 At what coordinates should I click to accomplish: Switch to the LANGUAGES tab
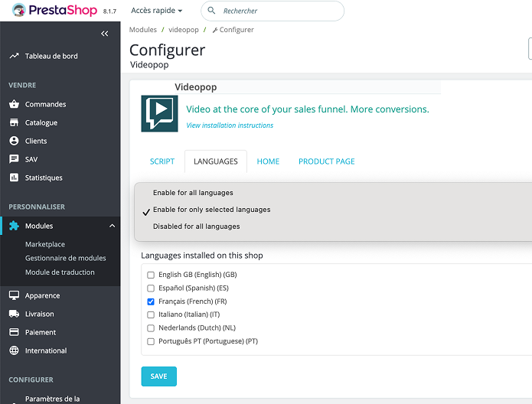(x=216, y=161)
